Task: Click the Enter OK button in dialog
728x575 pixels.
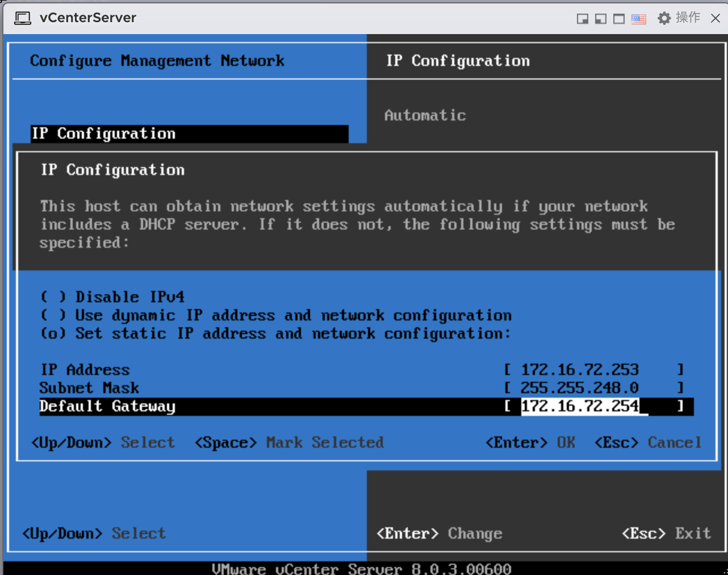Action: pos(530,443)
